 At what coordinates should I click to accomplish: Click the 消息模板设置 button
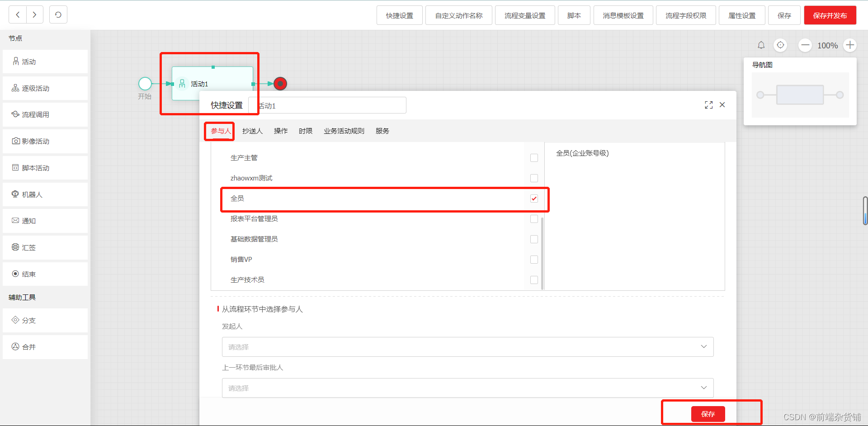(623, 15)
